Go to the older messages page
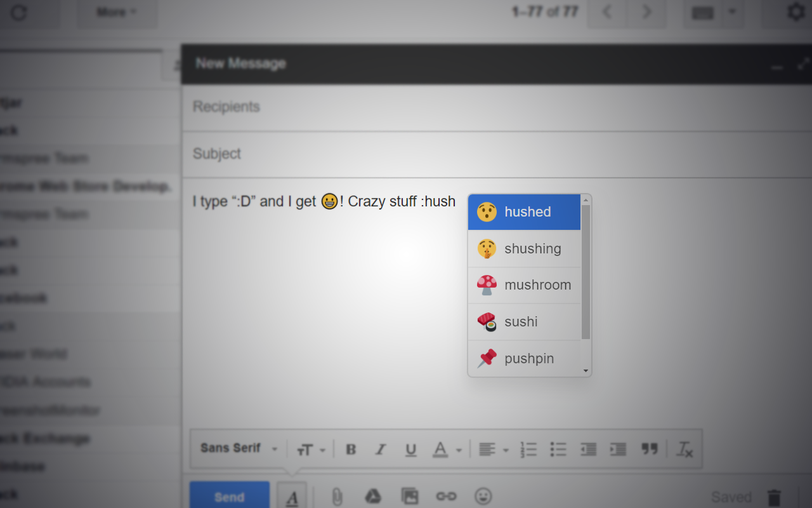 coord(646,11)
